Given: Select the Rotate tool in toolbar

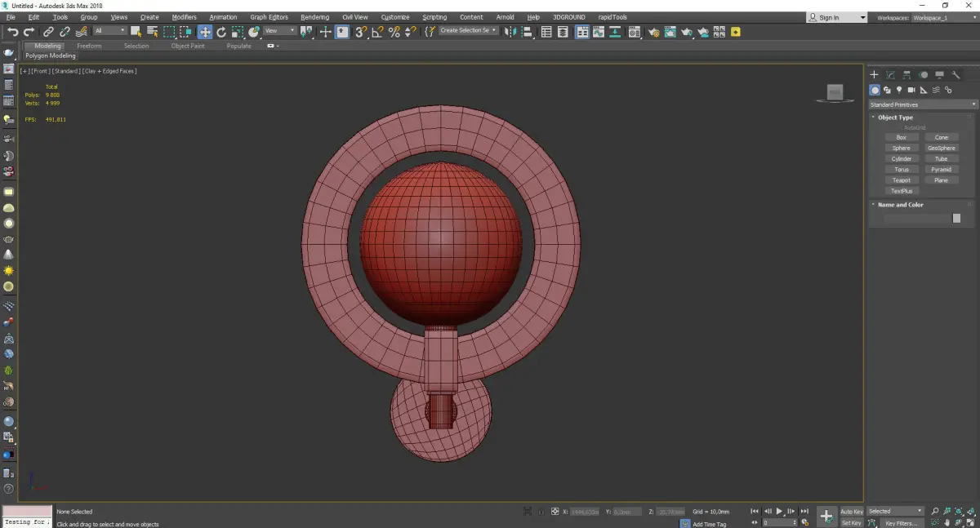Looking at the screenshot, I should click(x=221, y=32).
